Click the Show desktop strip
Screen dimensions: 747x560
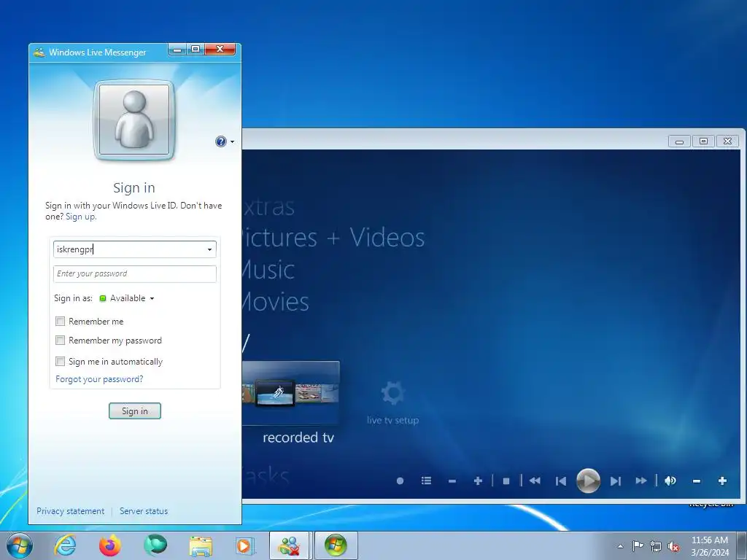click(742, 545)
